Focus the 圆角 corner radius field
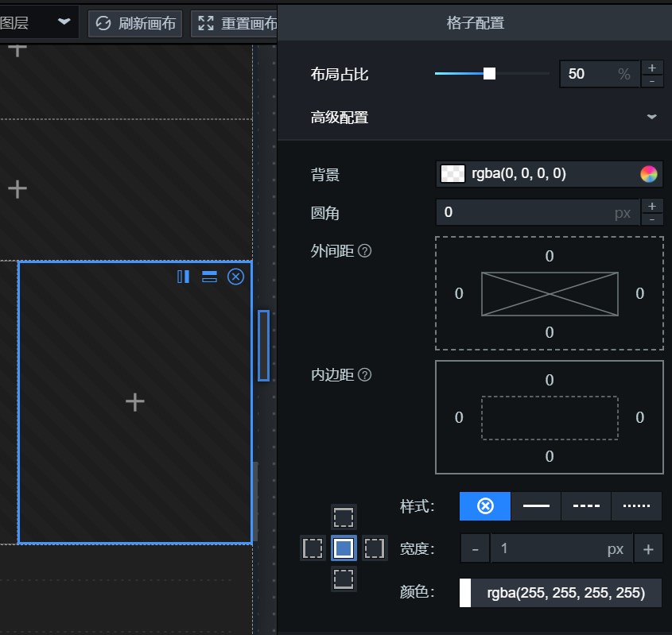The image size is (672, 635). pos(538,212)
